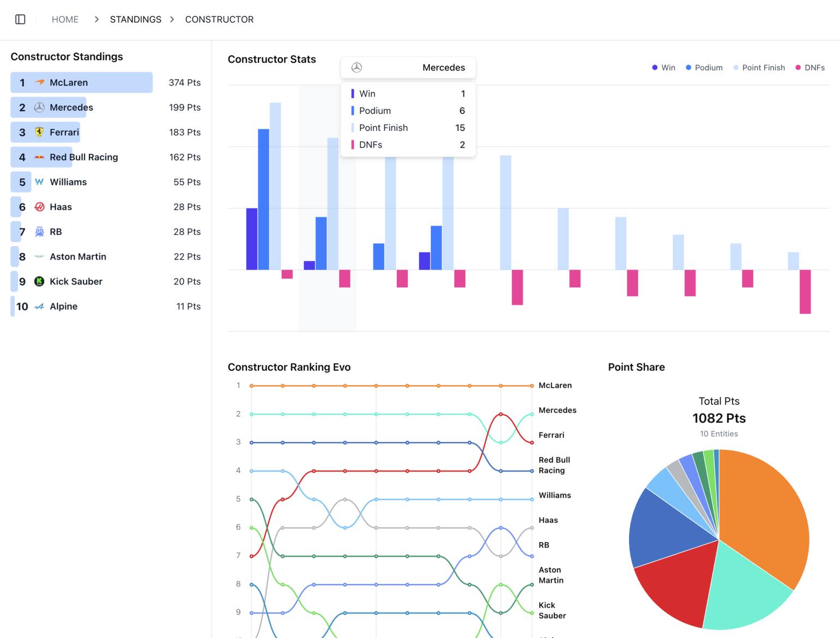Click the Mercedes logo in standings
The image size is (840, 638).
[x=39, y=107]
